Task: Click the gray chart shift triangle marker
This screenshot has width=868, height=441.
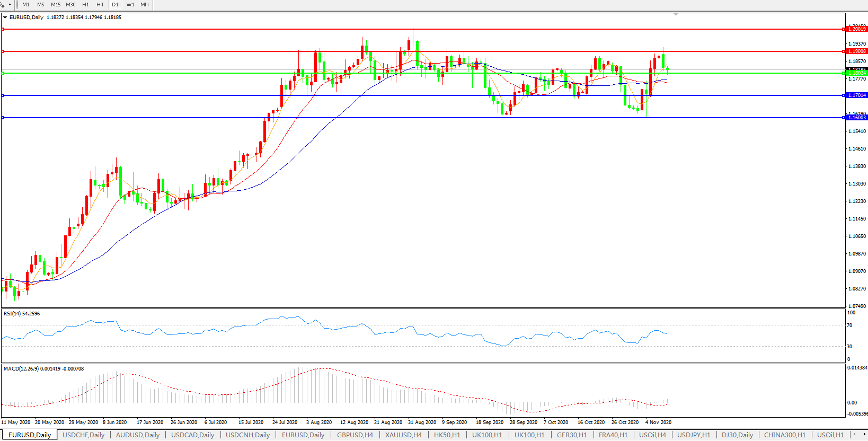Action: pos(676,14)
